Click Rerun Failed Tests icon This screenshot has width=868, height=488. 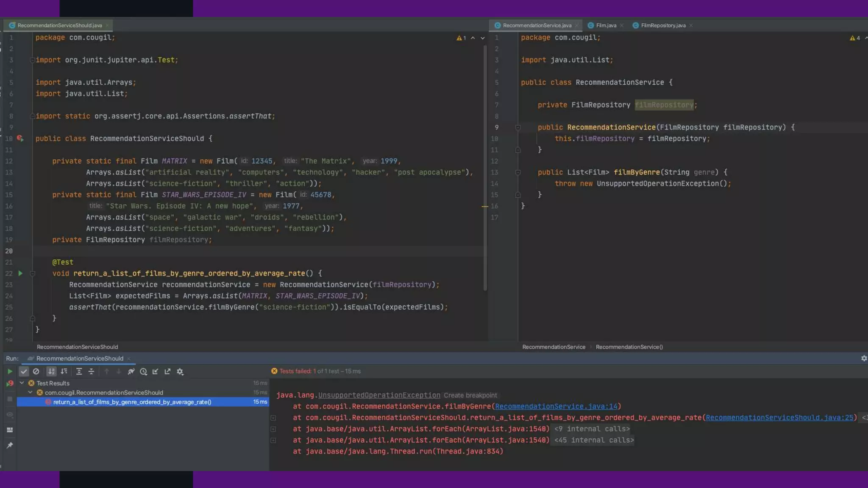coord(9,383)
